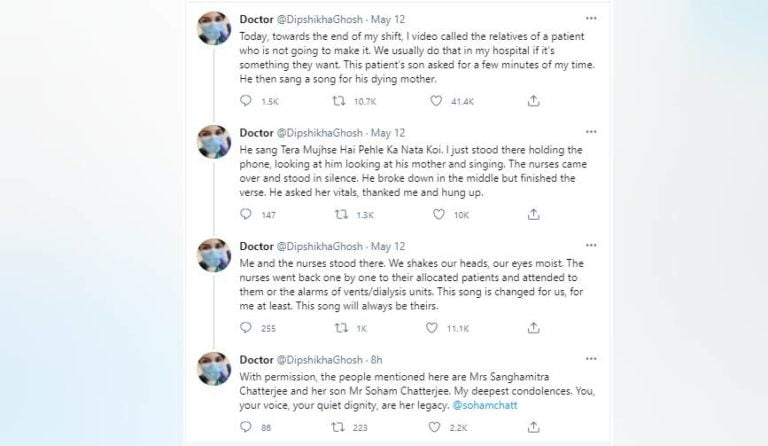Like the condolences tweet with 2.2K likes
768x446 pixels.
click(435, 427)
